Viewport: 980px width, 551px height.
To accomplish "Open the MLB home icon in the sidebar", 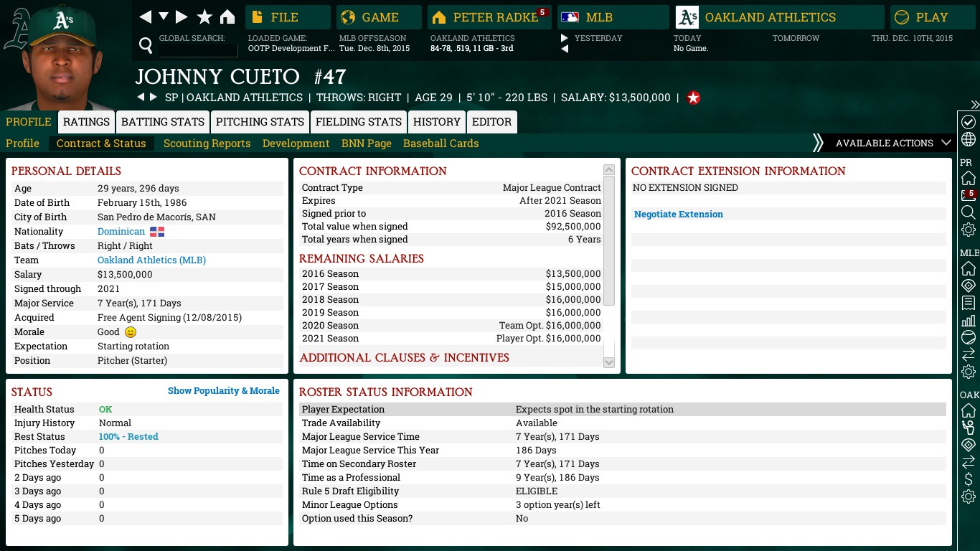I will tap(968, 268).
